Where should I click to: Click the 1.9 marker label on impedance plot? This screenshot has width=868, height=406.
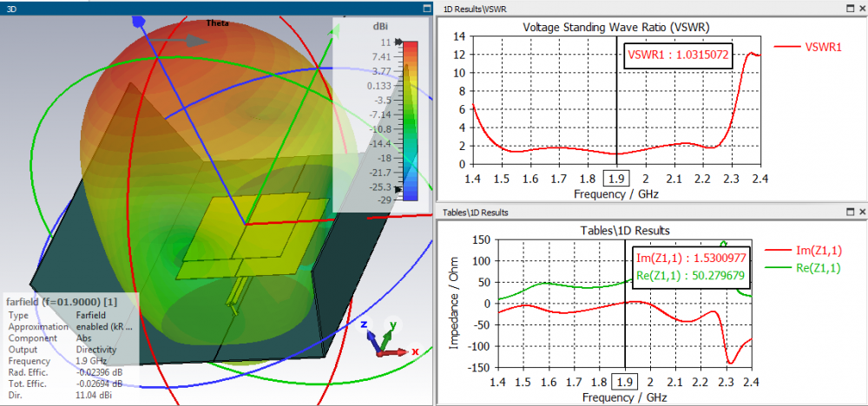point(625,382)
